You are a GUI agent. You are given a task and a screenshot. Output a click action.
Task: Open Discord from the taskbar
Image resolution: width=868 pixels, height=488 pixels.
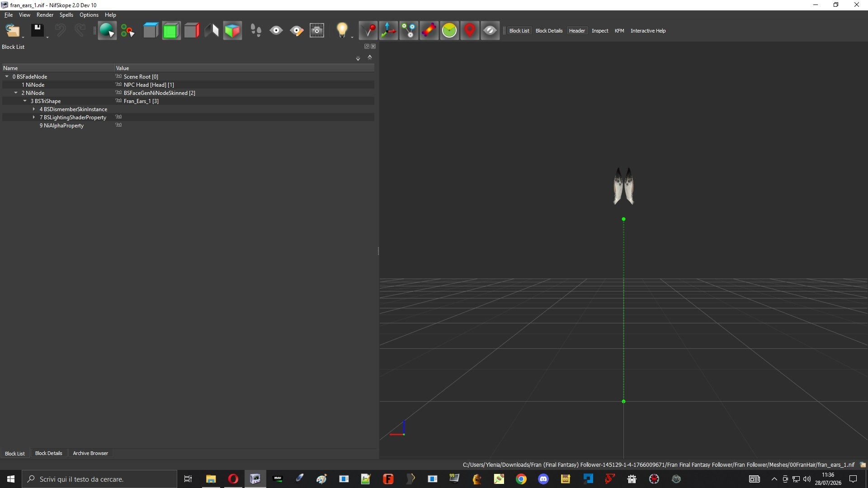click(543, 479)
